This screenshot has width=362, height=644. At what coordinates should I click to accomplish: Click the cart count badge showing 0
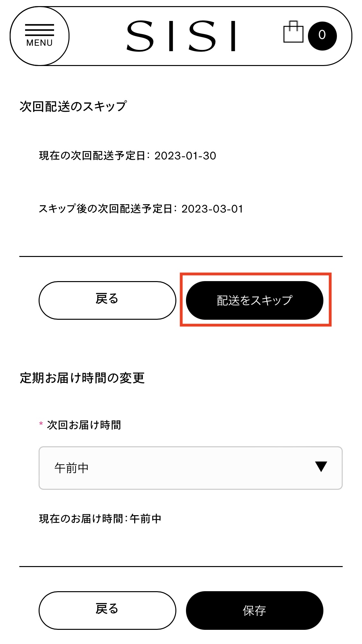tap(322, 36)
